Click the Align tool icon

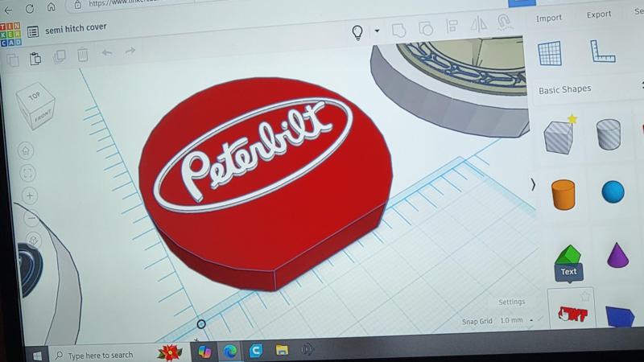click(x=452, y=27)
